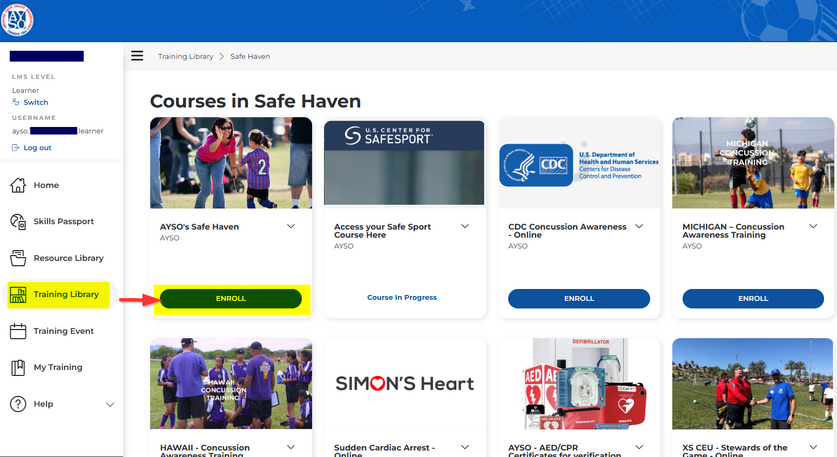Screen dimensions: 837x457
Task: Click the Help question mark icon
Action: [x=18, y=404]
